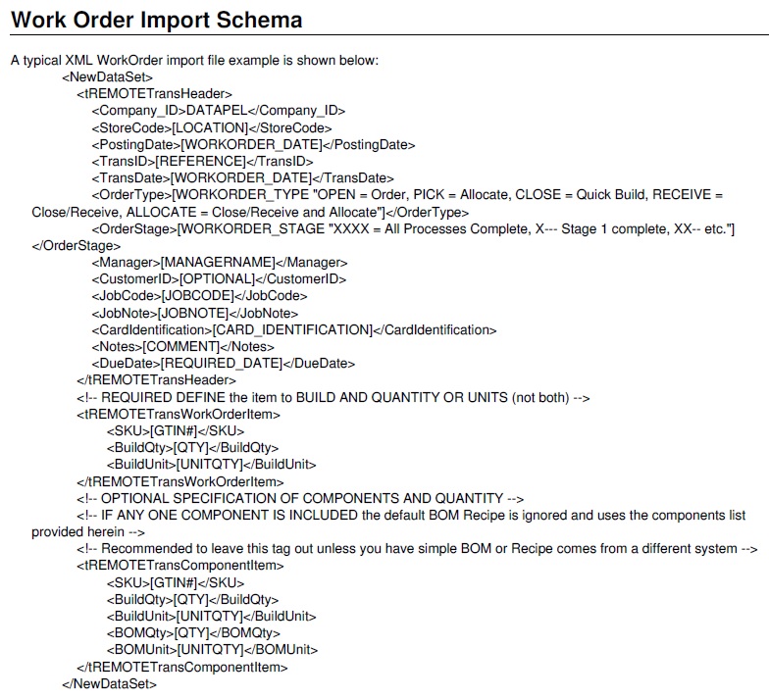The width and height of the screenshot is (769, 700).
Task: Click the closing </NewDataSet> tag
Action: (110, 684)
